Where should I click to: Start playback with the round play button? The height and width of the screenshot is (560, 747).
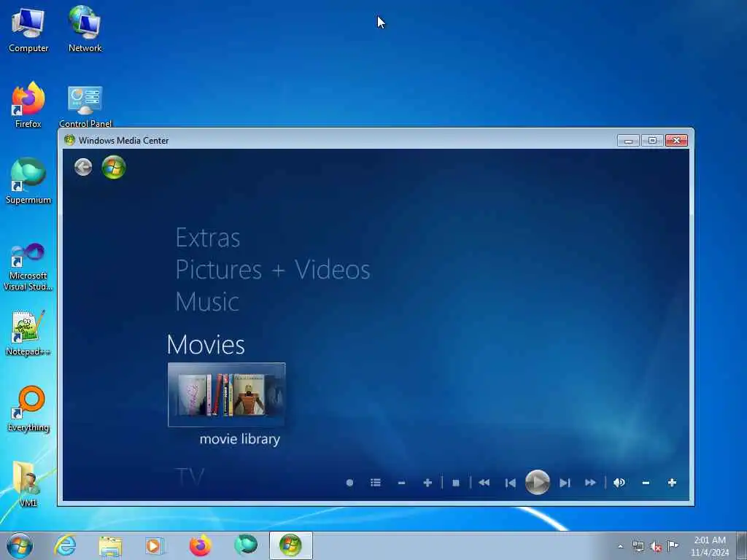coord(538,483)
